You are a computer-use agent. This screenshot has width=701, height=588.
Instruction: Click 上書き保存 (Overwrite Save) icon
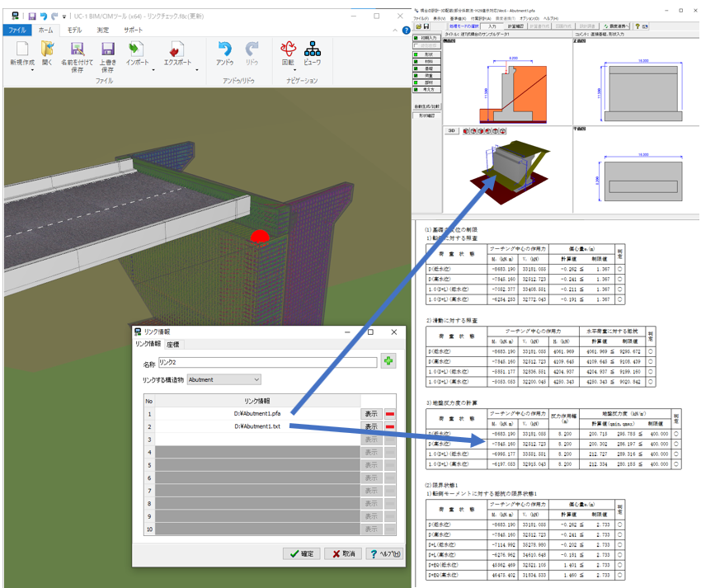click(x=107, y=49)
